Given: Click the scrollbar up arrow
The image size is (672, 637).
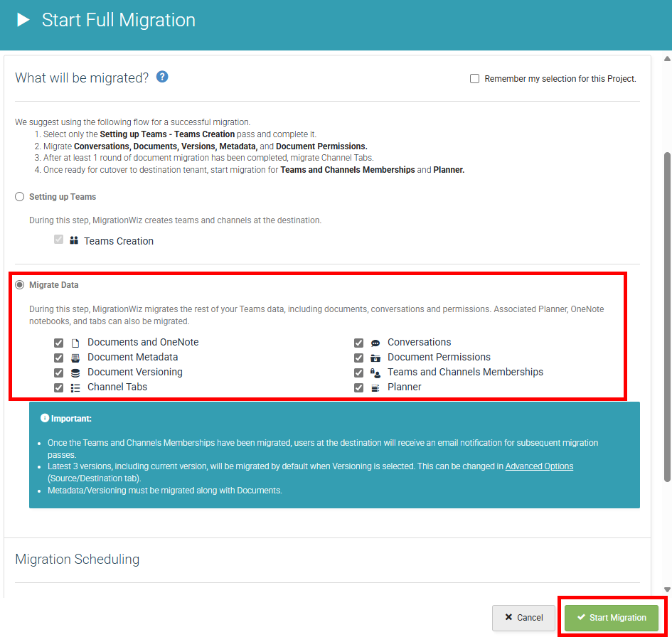Looking at the screenshot, I should (667, 59).
